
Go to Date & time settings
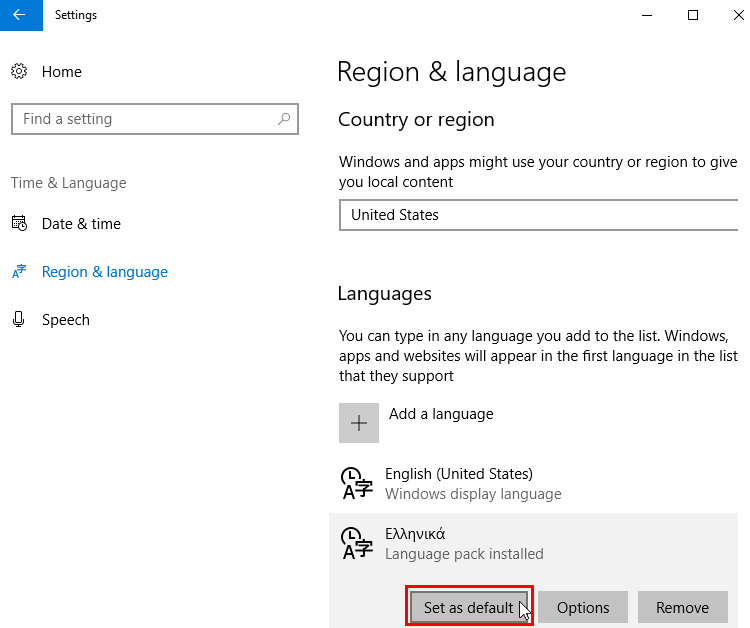tap(81, 224)
